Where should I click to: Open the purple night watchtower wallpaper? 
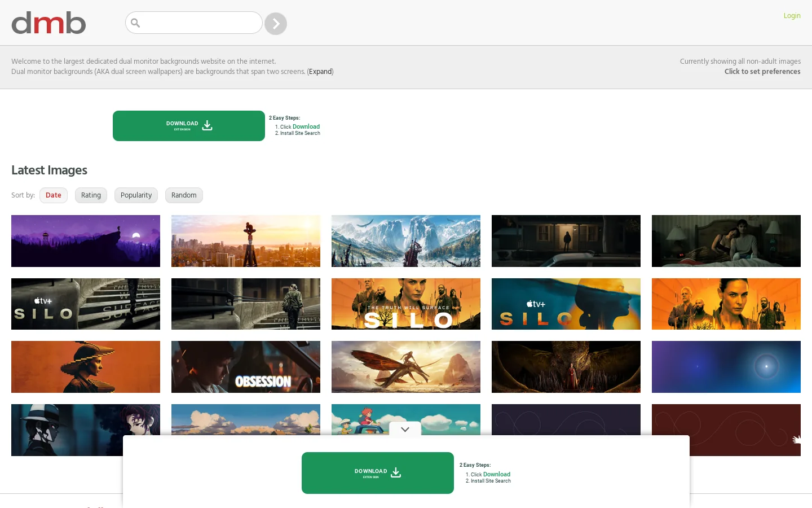click(86, 241)
